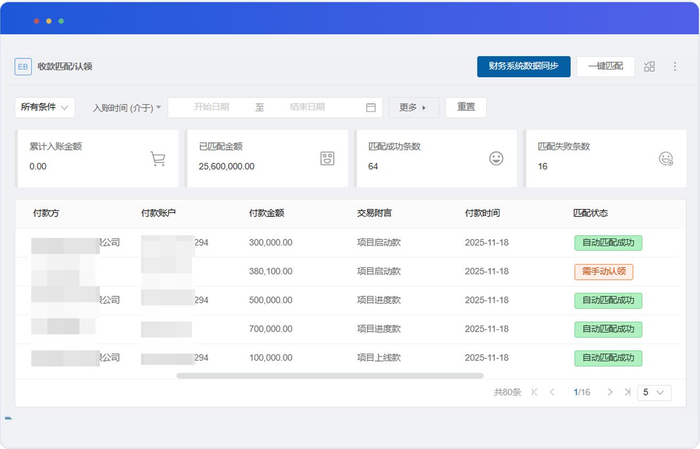Click the 重置 reset button
Image resolution: width=700 pixels, height=449 pixels.
[x=466, y=107]
